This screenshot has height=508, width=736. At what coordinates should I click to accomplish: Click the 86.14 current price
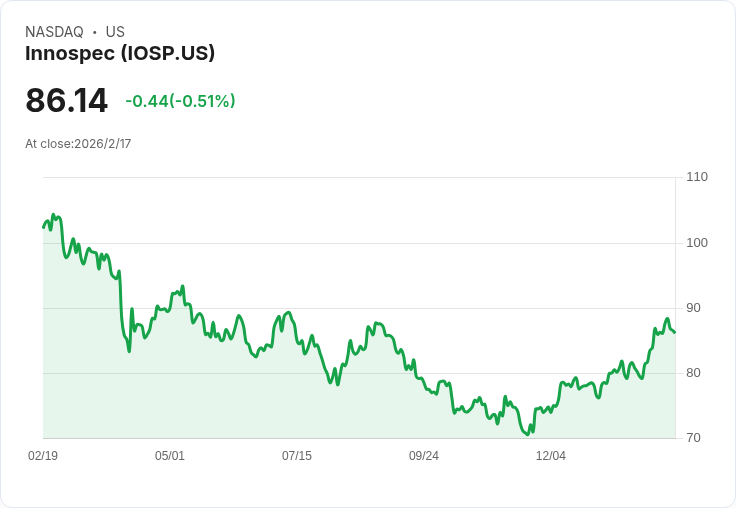67,100
